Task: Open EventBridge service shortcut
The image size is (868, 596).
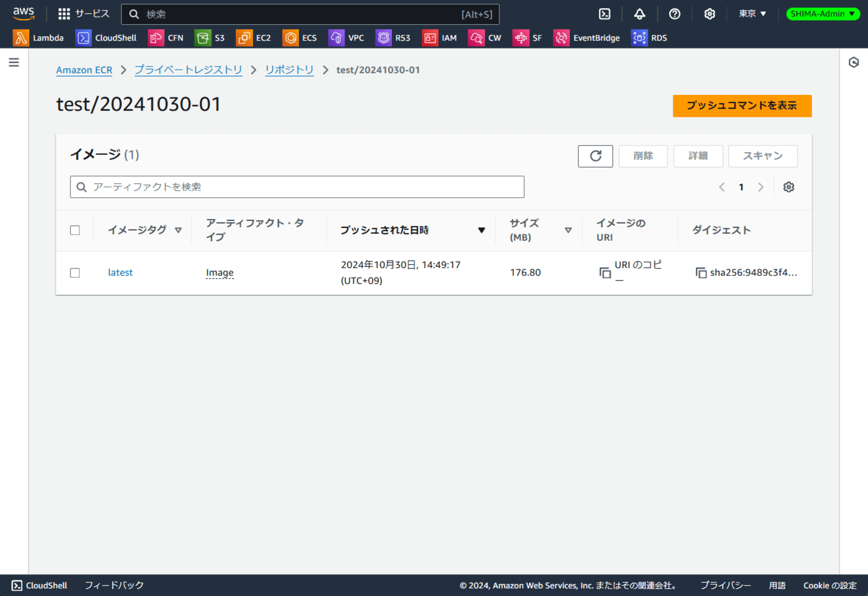Action: [x=587, y=38]
